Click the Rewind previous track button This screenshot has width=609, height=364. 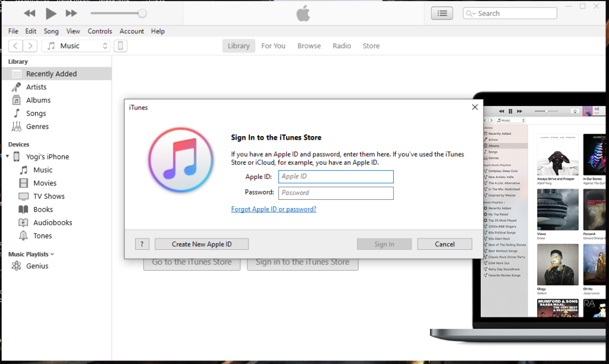pyautogui.click(x=29, y=13)
